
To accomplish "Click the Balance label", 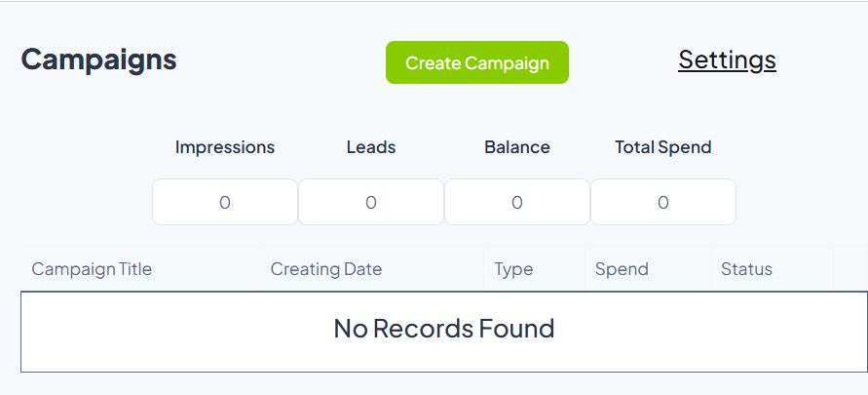I will click(x=517, y=147).
